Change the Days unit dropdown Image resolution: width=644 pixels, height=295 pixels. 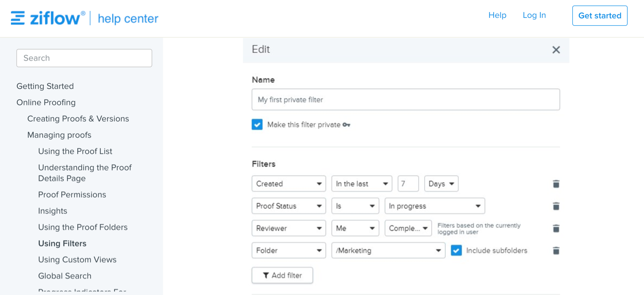click(441, 184)
